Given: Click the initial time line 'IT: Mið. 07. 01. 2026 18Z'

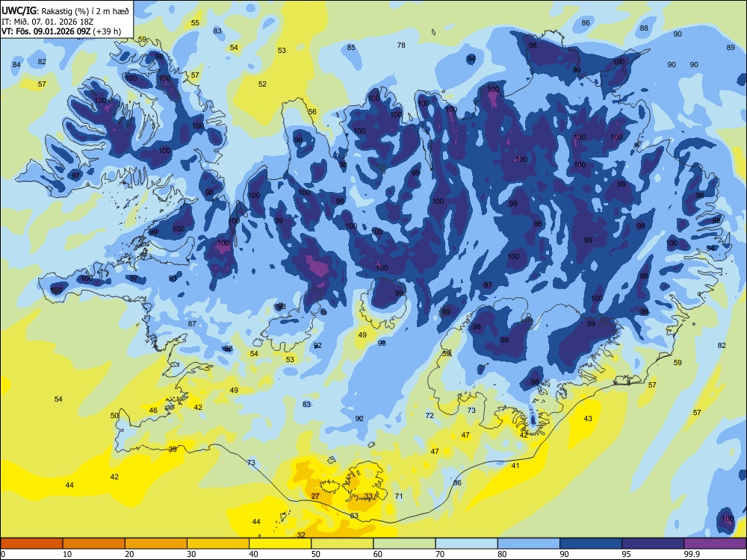Looking at the screenshot, I should tap(47, 22).
